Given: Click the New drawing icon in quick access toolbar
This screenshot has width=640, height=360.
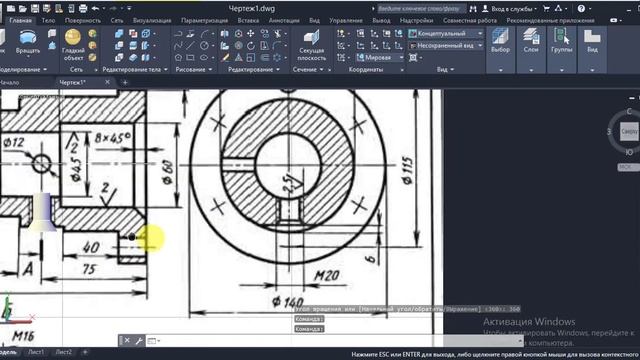Looking at the screenshot, I should pyautogui.click(x=11, y=8).
